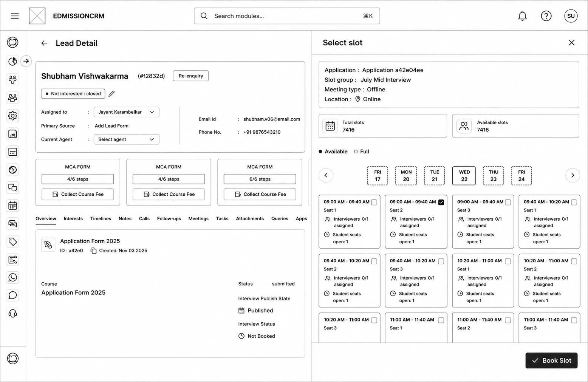Open the settings gear in sidebar
This screenshot has width=588, height=382.
[x=13, y=116]
